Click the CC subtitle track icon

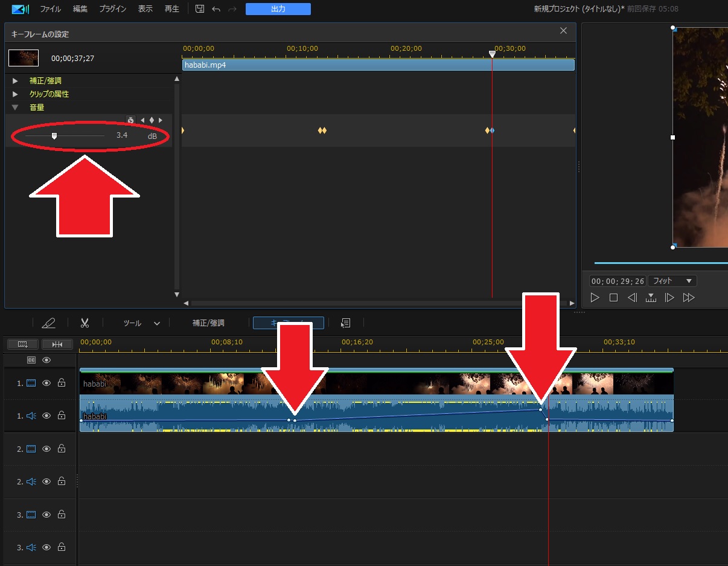point(31,360)
